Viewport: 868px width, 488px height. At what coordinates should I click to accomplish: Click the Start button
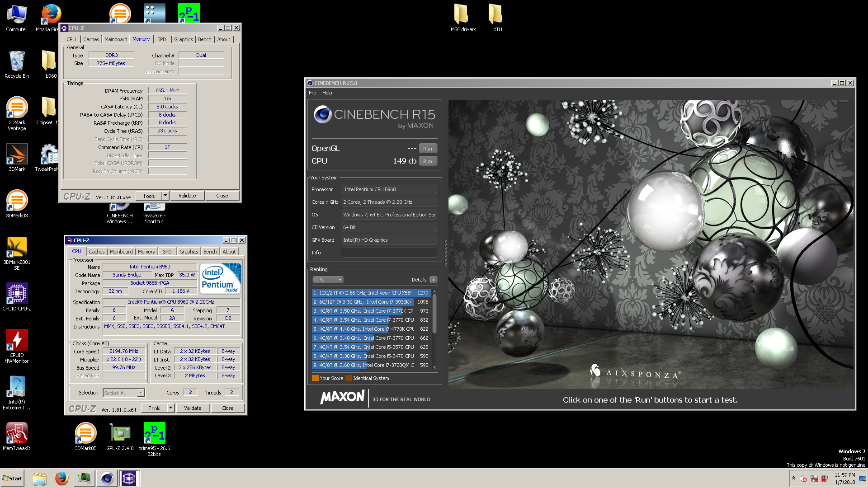12,478
